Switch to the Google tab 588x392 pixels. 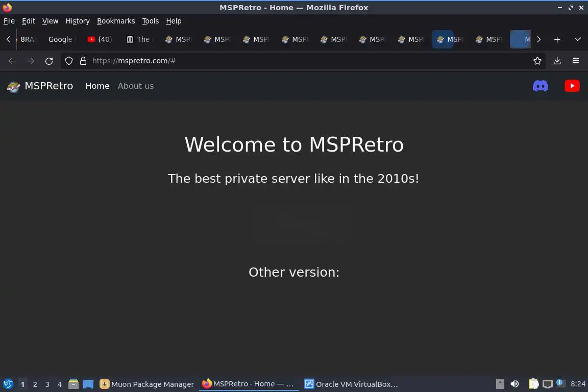point(62,39)
